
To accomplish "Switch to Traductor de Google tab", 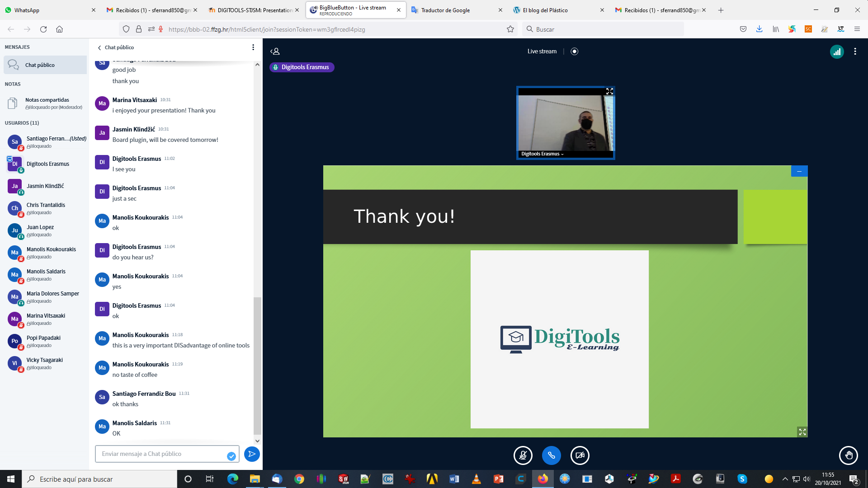I will (445, 10).
